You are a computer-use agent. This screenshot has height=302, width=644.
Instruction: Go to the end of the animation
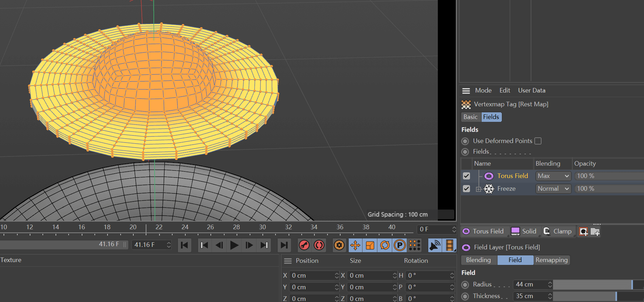pyautogui.click(x=284, y=245)
